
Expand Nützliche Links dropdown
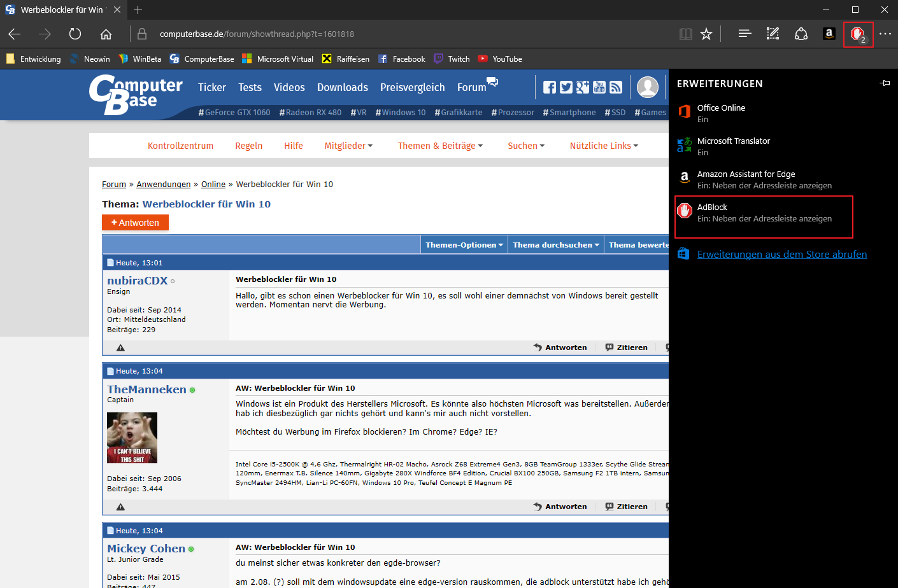click(604, 146)
